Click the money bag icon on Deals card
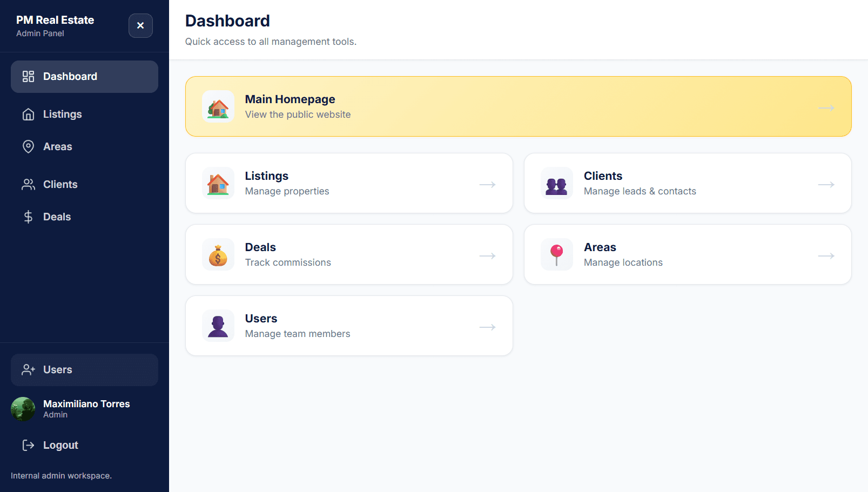The height and width of the screenshot is (492, 868). click(218, 255)
